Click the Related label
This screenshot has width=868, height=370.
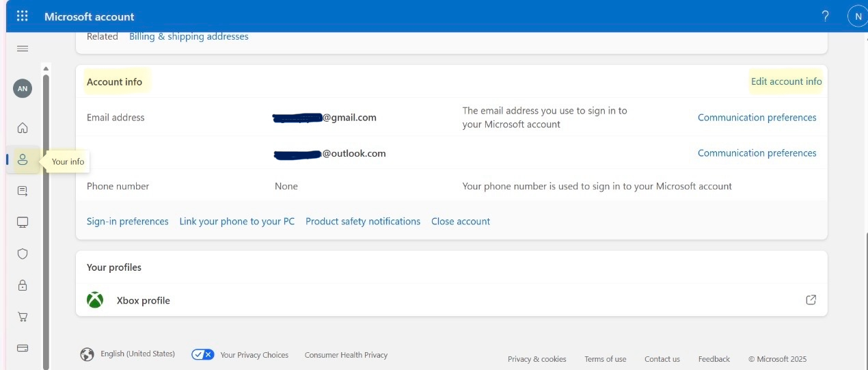click(x=103, y=36)
